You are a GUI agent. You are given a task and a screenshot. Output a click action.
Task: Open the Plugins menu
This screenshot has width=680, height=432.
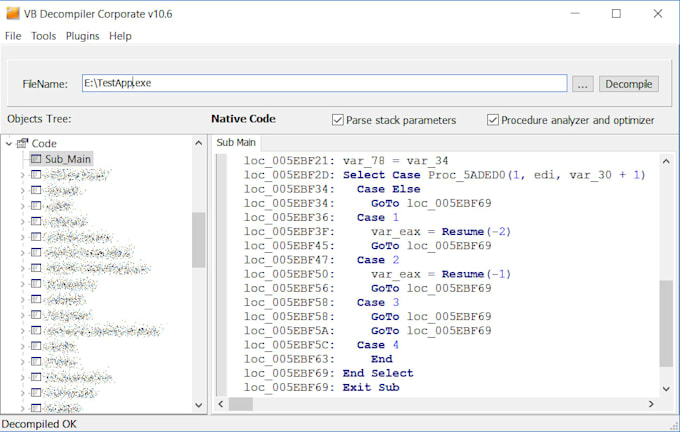(x=82, y=36)
